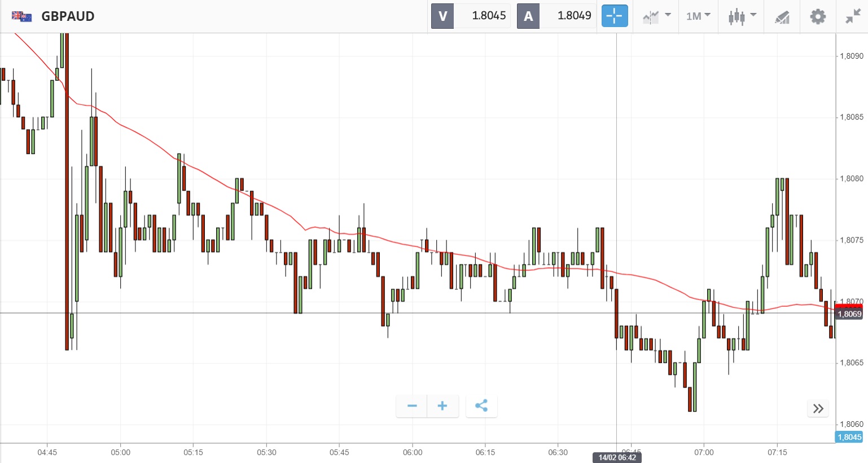Collapse the chart from fullscreen
Screen dimensions: 868x463
coord(852,16)
